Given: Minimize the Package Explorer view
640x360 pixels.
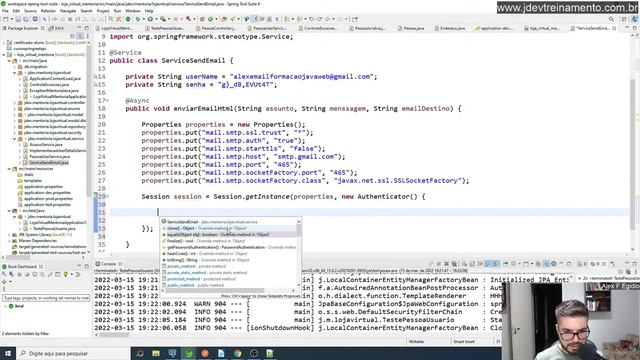Looking at the screenshot, I should (79, 28).
